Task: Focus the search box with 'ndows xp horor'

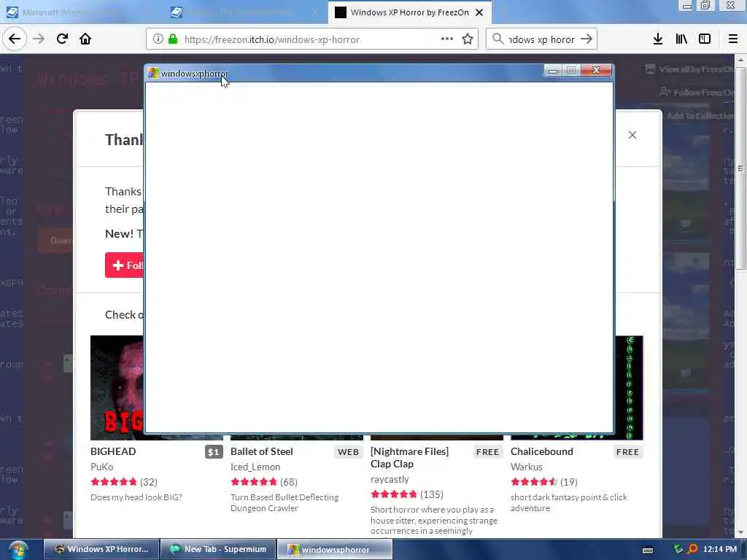Action: coord(542,39)
